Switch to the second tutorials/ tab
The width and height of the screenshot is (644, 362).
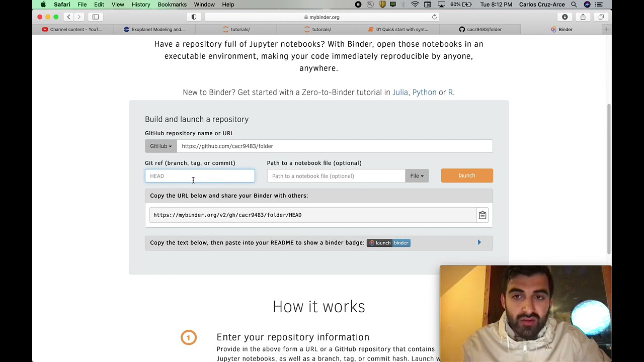click(x=317, y=29)
